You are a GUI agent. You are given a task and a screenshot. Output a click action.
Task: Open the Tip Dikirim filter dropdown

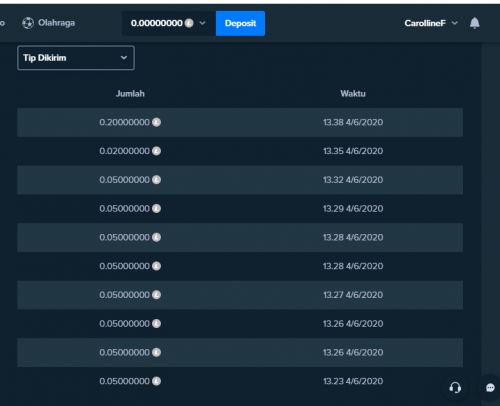[76, 58]
